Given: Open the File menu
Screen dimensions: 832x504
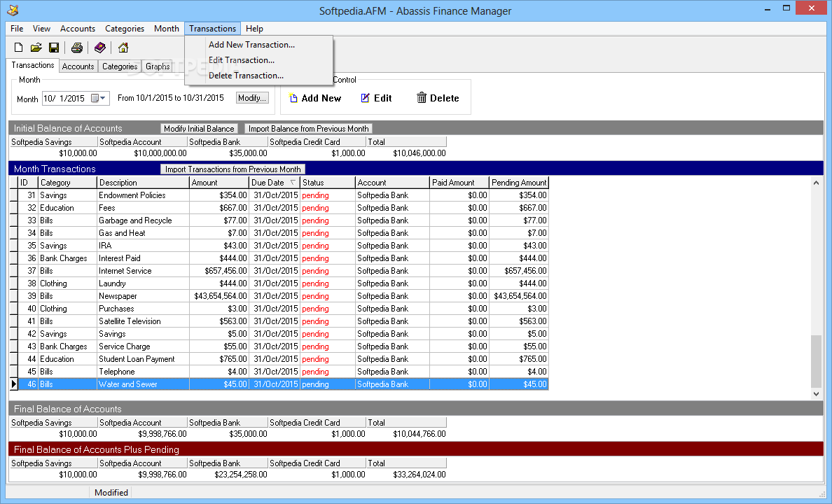Looking at the screenshot, I should pos(17,29).
